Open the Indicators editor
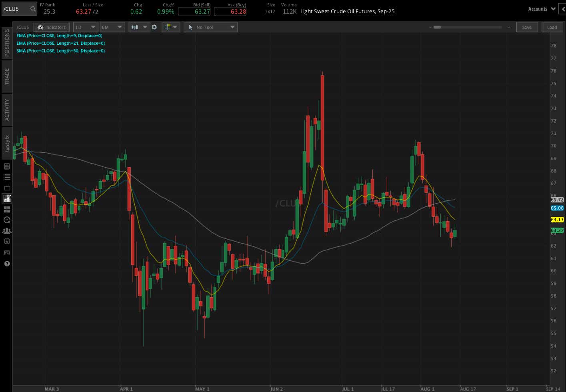 pyautogui.click(x=51, y=27)
